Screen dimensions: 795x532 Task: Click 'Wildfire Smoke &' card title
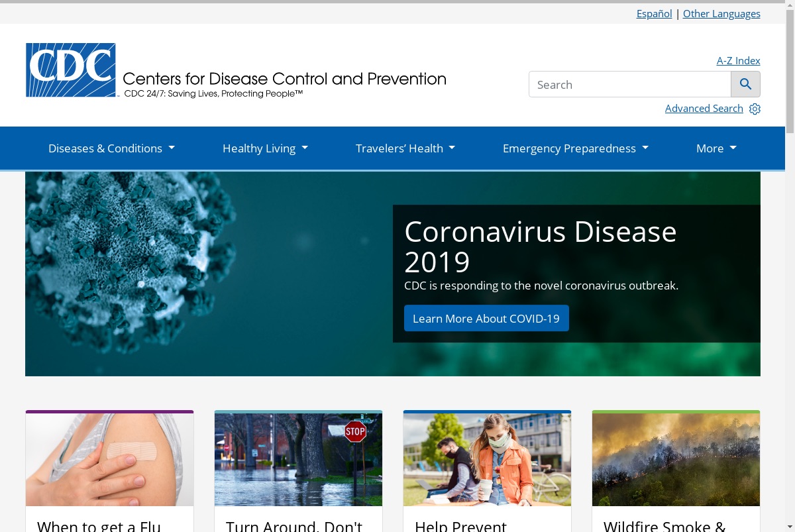[664, 526]
